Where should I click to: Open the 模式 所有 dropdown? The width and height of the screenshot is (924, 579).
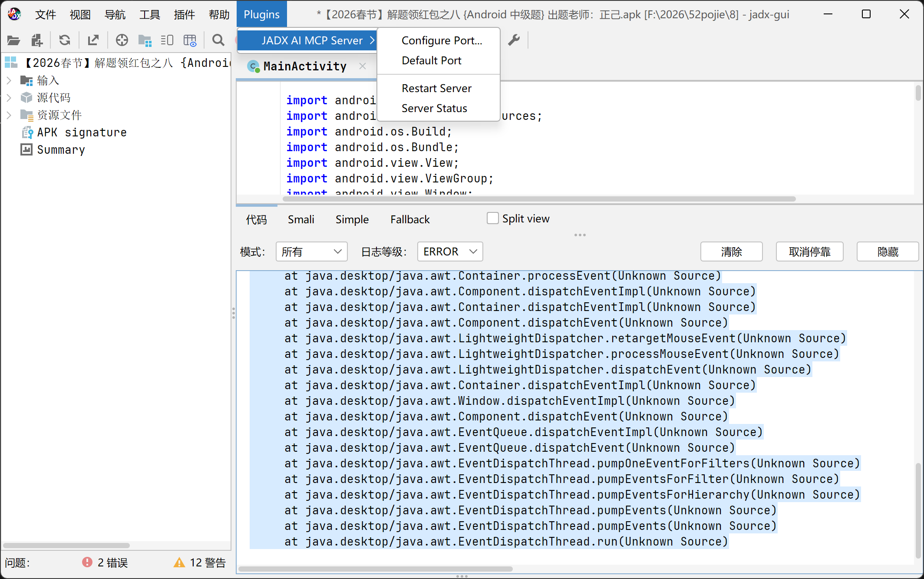coord(311,251)
